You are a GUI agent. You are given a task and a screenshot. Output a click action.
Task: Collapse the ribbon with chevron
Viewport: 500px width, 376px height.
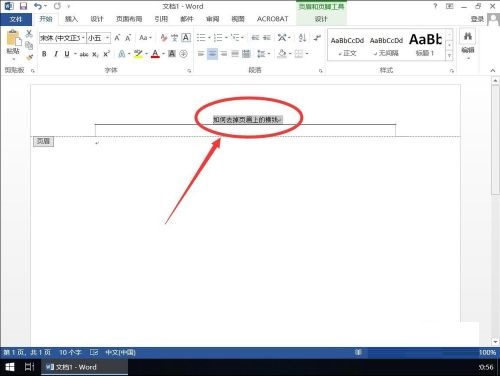click(x=493, y=70)
